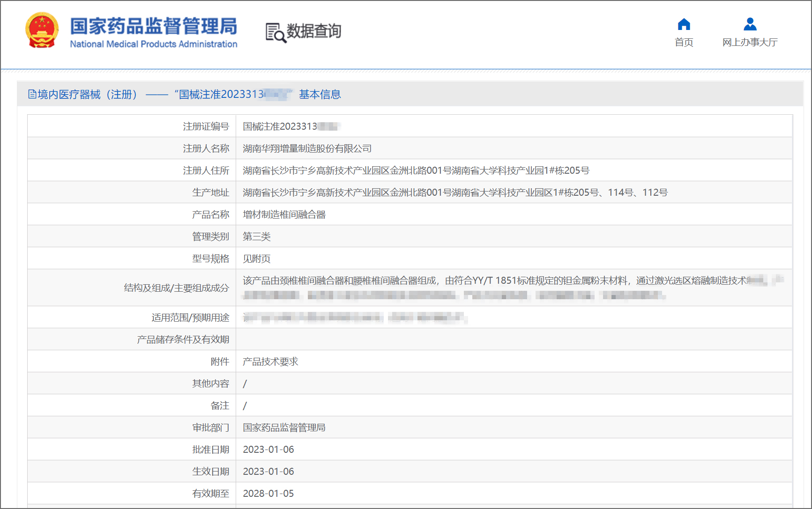This screenshot has height=509, width=812.
Task: Click the product name 增材制造椎间融合器
Action: point(284,214)
